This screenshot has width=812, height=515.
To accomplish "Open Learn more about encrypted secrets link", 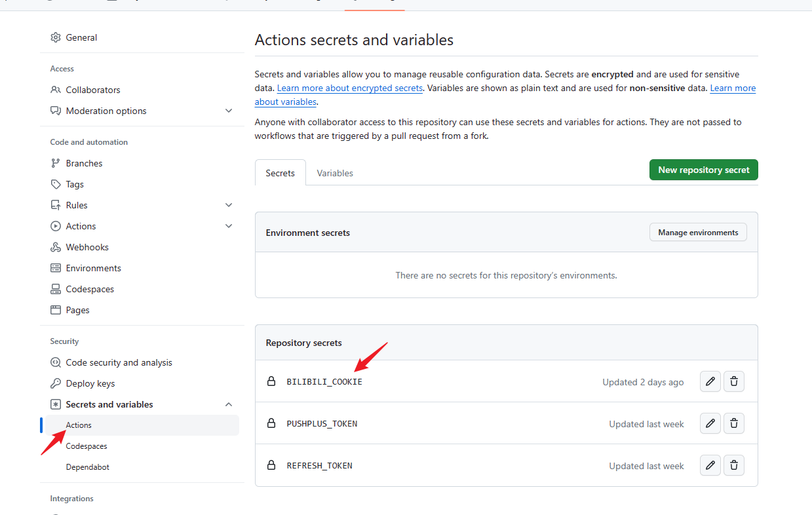I will pos(349,88).
